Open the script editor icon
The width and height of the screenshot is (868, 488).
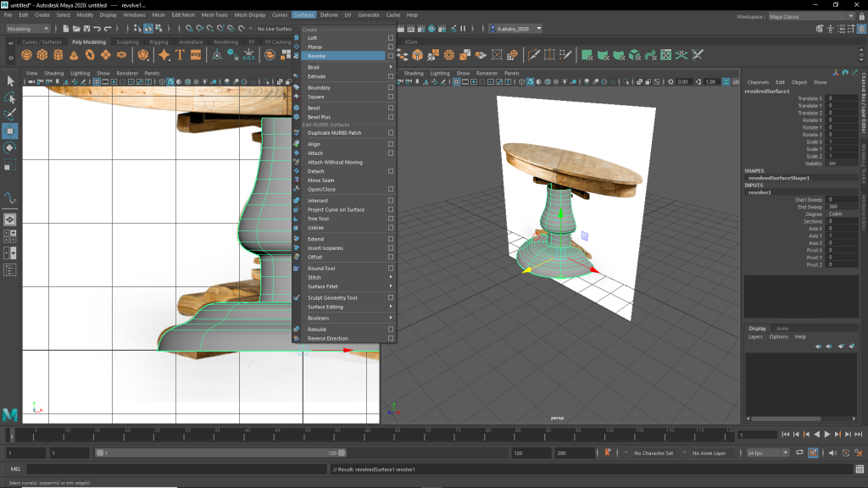pyautogui.click(x=860, y=469)
